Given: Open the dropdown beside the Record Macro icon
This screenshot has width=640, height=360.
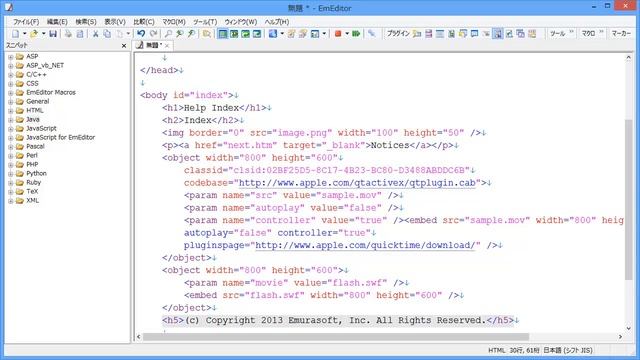Looking at the screenshot, I should (x=347, y=34).
